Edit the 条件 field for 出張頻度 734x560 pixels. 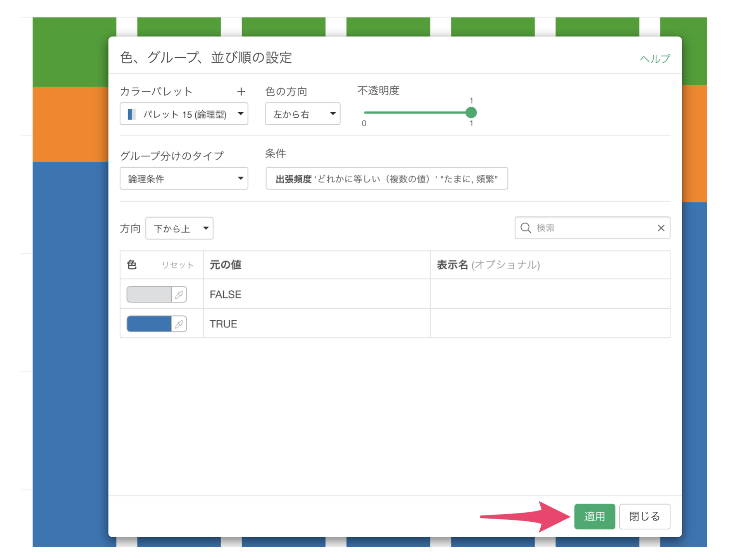(386, 179)
